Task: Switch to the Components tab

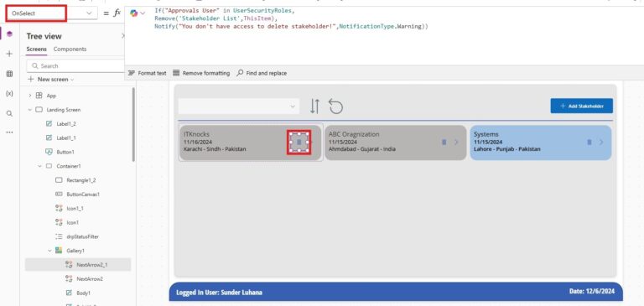Action: pyautogui.click(x=70, y=49)
